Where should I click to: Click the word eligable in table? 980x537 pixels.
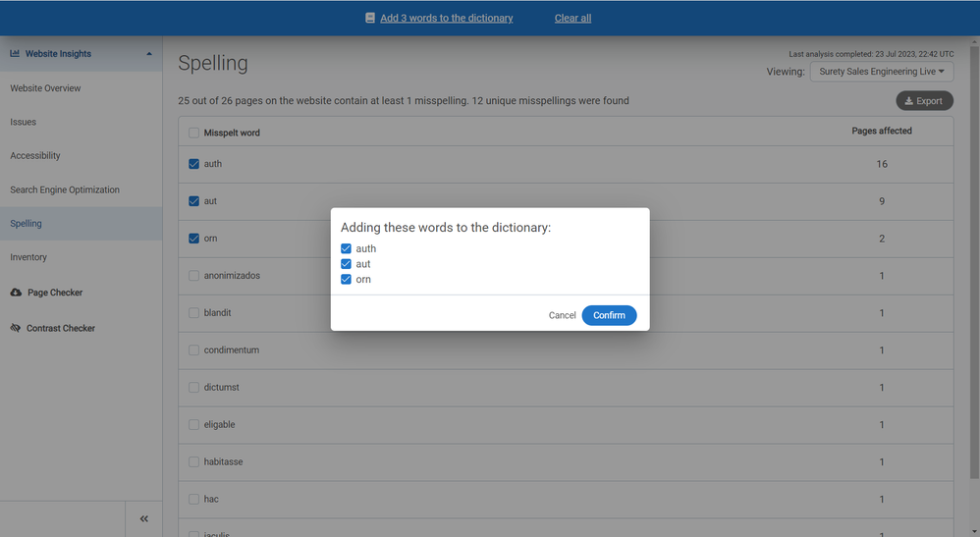point(219,424)
